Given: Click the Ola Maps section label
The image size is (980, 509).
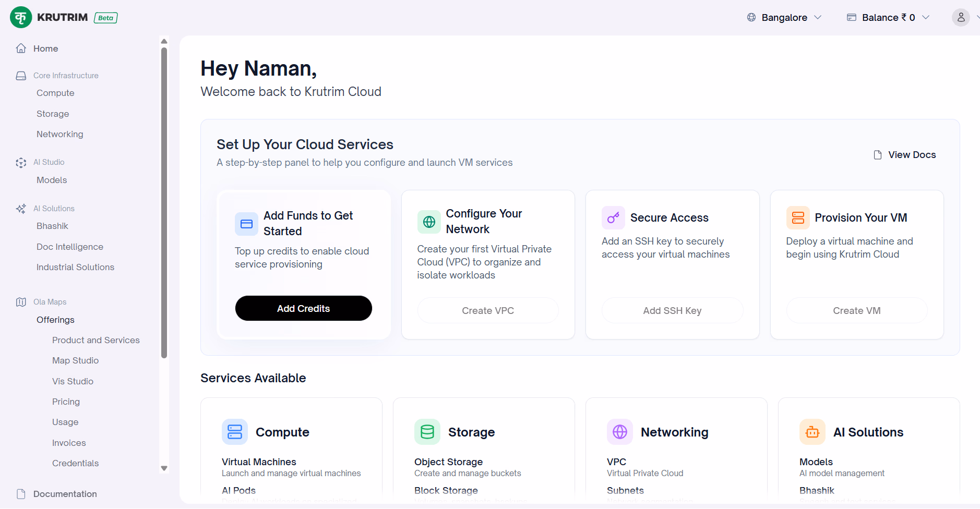Looking at the screenshot, I should click(50, 302).
